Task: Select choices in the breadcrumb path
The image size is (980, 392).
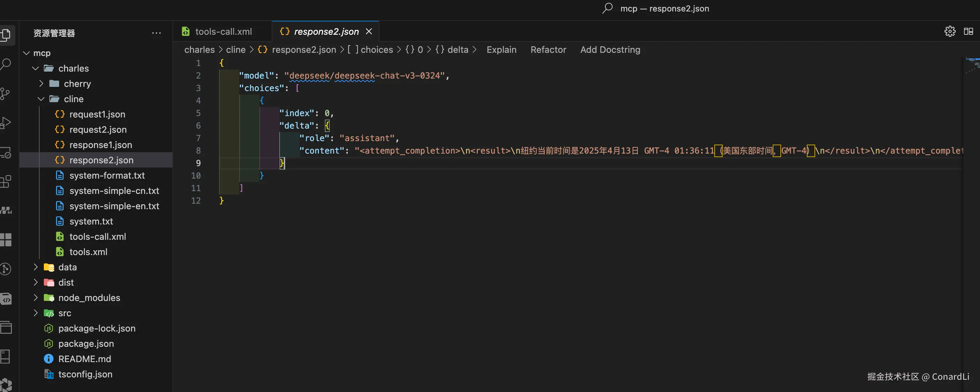Action: pyautogui.click(x=376, y=50)
